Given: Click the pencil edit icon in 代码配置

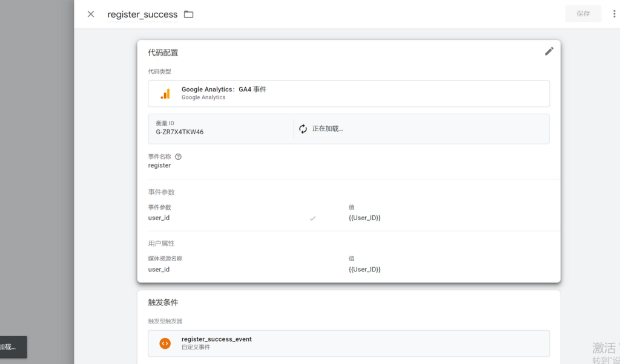Looking at the screenshot, I should point(549,51).
